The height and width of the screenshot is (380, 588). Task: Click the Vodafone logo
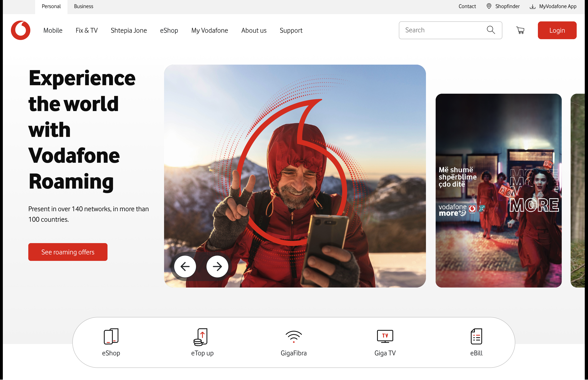pos(20,30)
